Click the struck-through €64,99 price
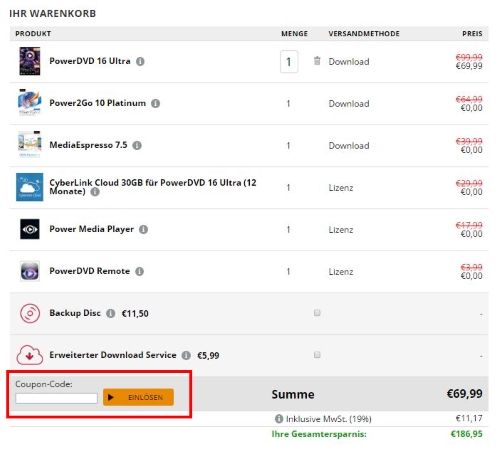Image resolution: width=500 pixels, height=452 pixels. [469, 99]
